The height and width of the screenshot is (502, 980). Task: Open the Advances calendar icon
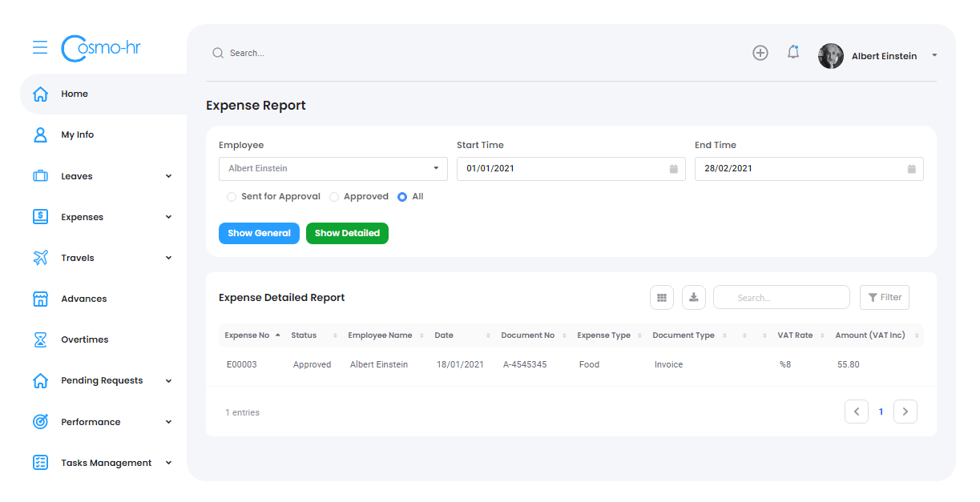tap(40, 298)
